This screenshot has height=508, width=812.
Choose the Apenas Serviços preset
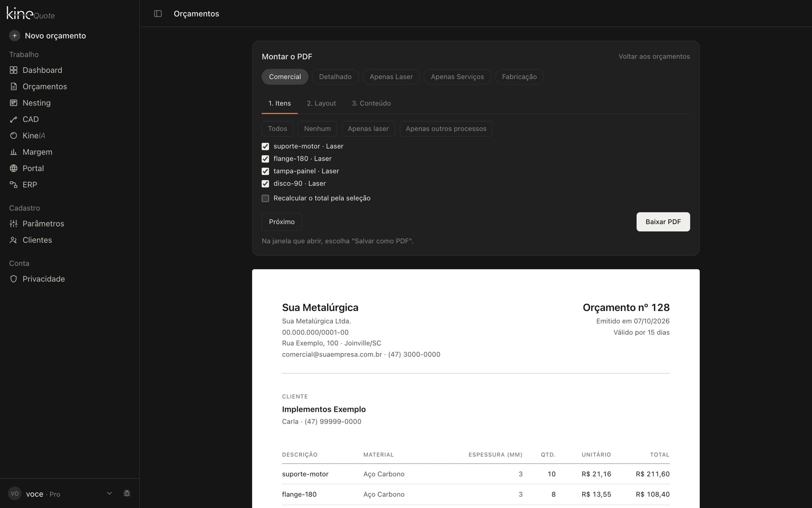click(458, 77)
